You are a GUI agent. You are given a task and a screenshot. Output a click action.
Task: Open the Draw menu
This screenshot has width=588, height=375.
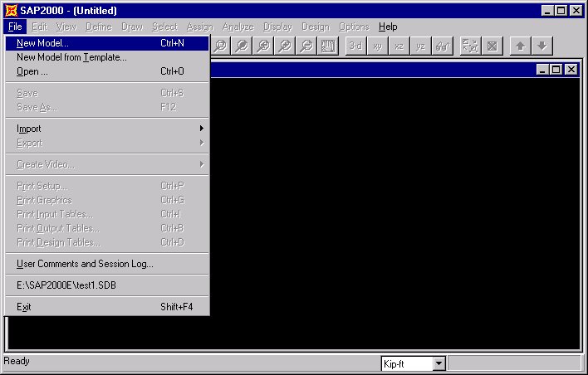pos(132,27)
